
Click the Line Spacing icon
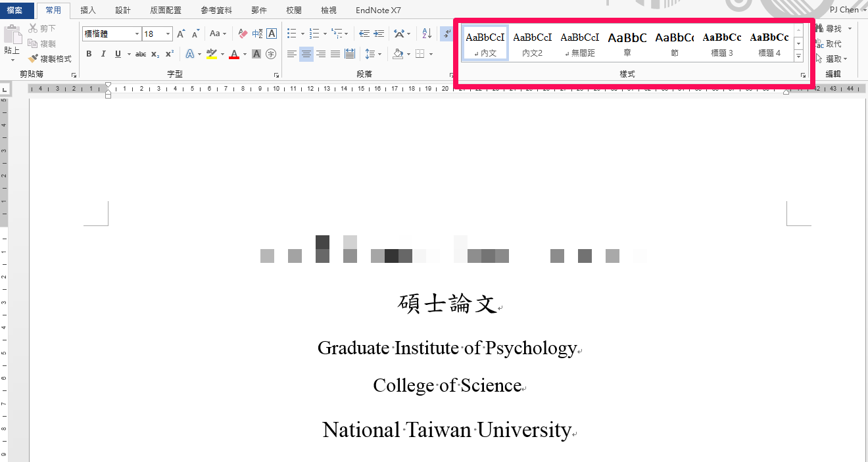point(370,54)
